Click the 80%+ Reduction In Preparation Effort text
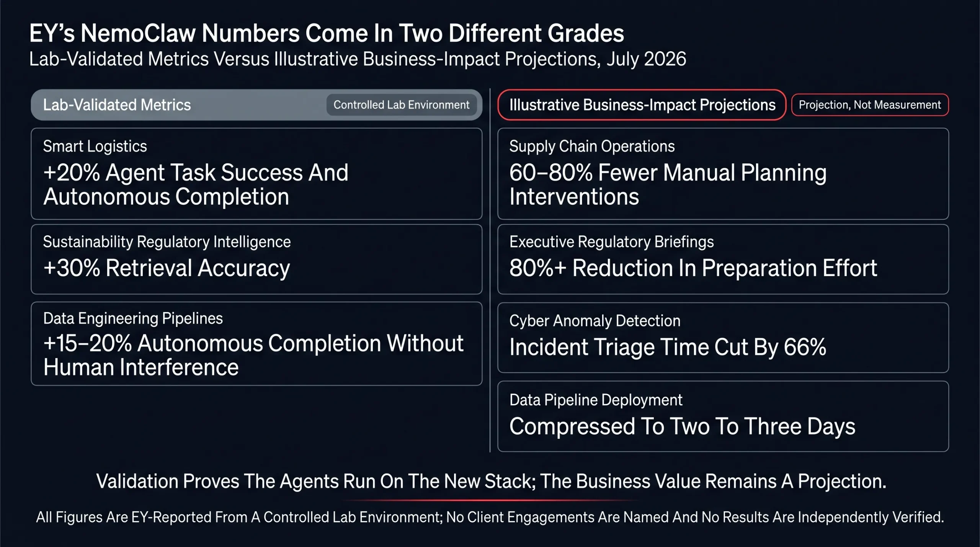 tap(693, 268)
